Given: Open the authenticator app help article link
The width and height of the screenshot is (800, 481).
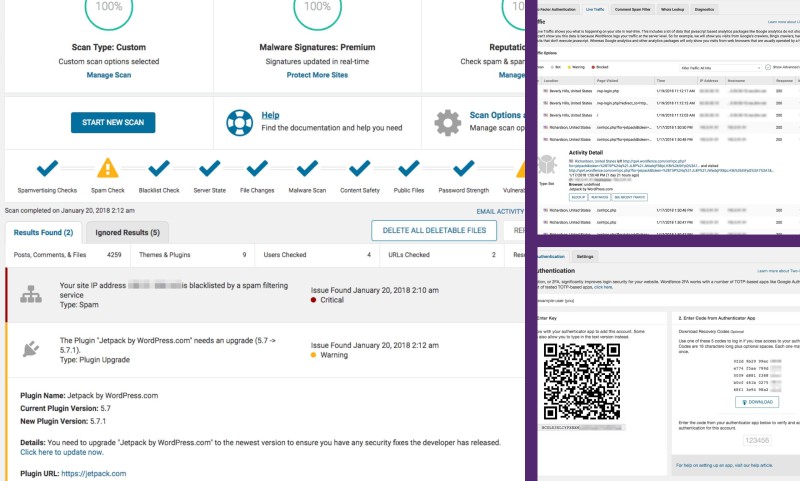Looking at the screenshot, I should 724,465.
